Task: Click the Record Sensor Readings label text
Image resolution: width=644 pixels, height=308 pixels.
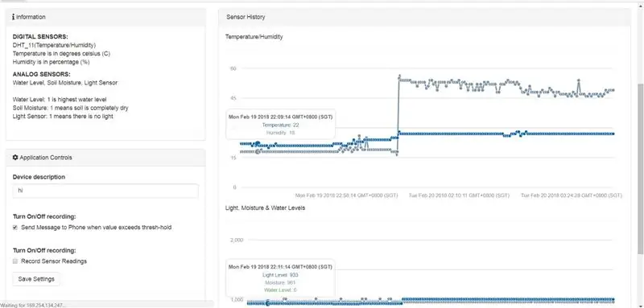Action: 54,261
